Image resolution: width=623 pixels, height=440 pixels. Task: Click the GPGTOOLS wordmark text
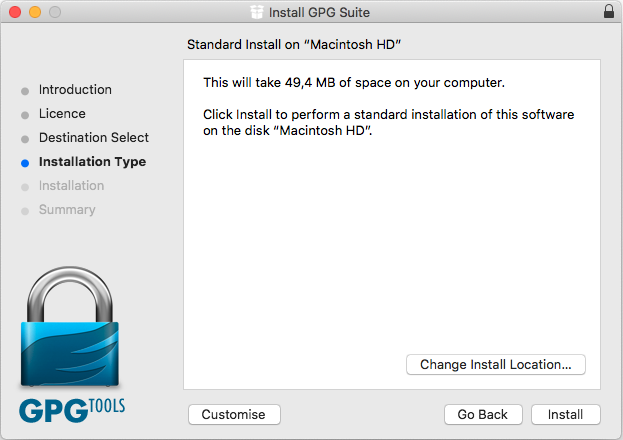tap(72, 410)
